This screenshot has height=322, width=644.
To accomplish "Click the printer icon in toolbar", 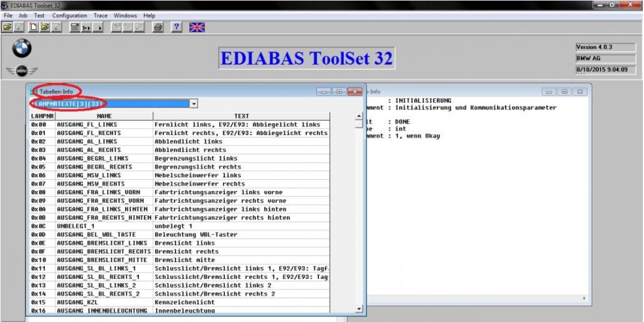I will click(156, 26).
